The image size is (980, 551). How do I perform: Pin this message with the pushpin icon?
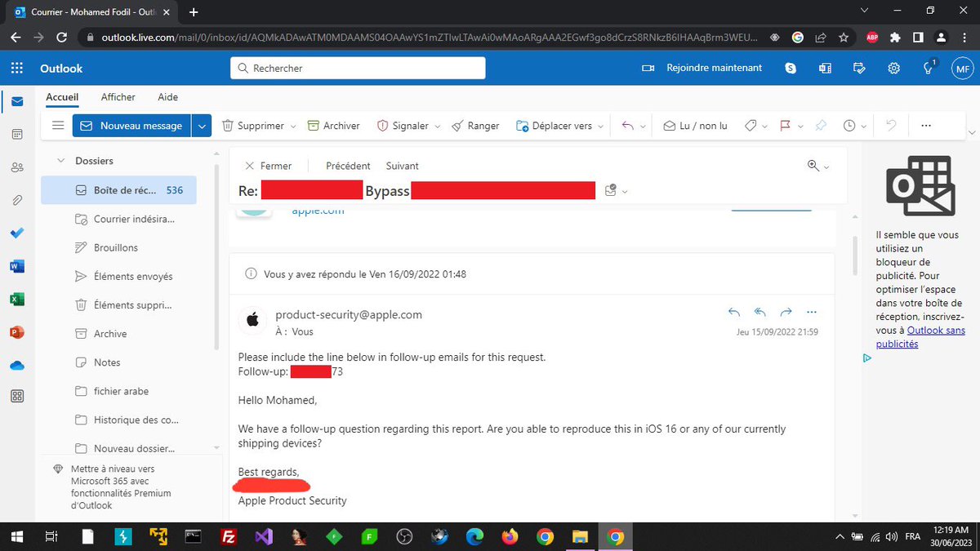coord(821,126)
